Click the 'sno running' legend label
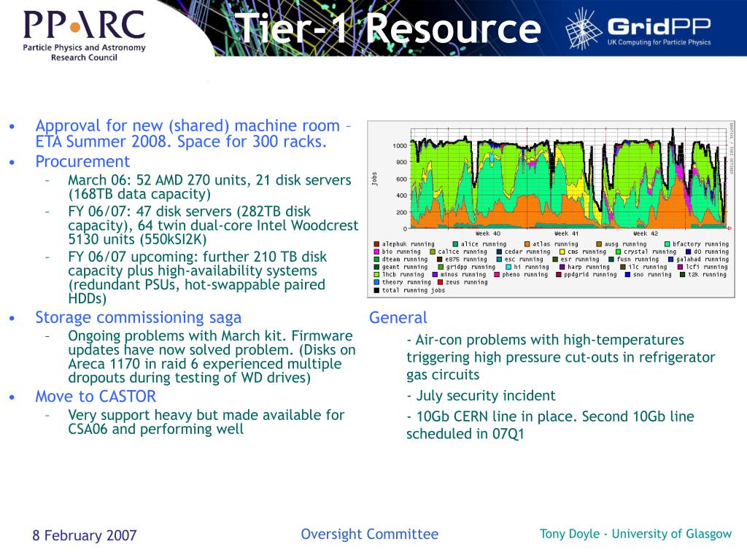Viewport: 747px width, 560px height. click(652, 275)
